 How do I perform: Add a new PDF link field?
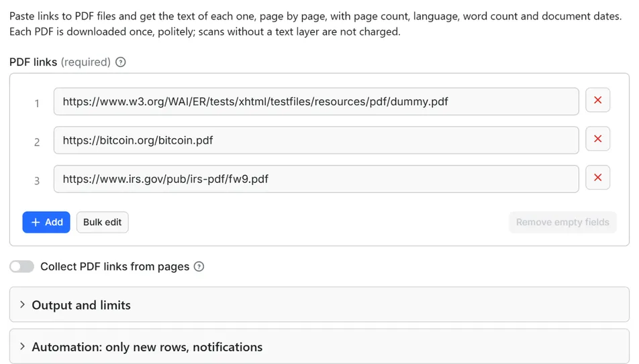tap(46, 223)
